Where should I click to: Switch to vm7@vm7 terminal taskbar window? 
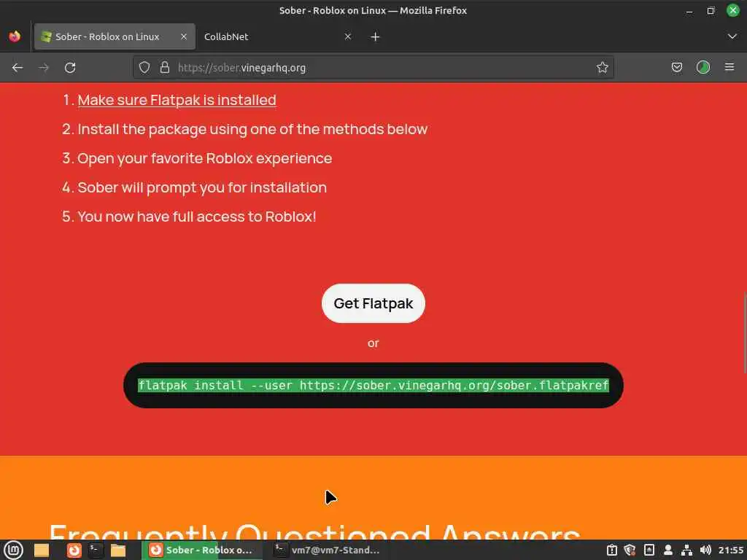[327, 550]
